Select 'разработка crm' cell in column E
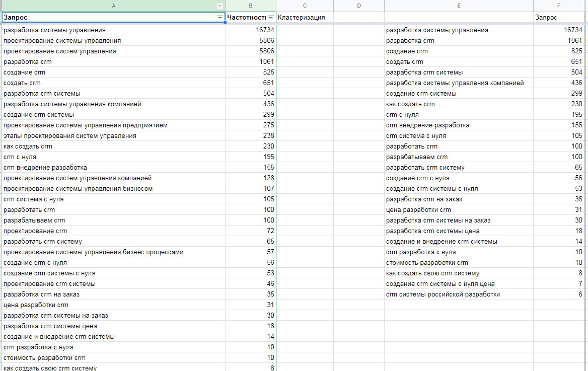The image size is (588, 371). click(x=459, y=40)
